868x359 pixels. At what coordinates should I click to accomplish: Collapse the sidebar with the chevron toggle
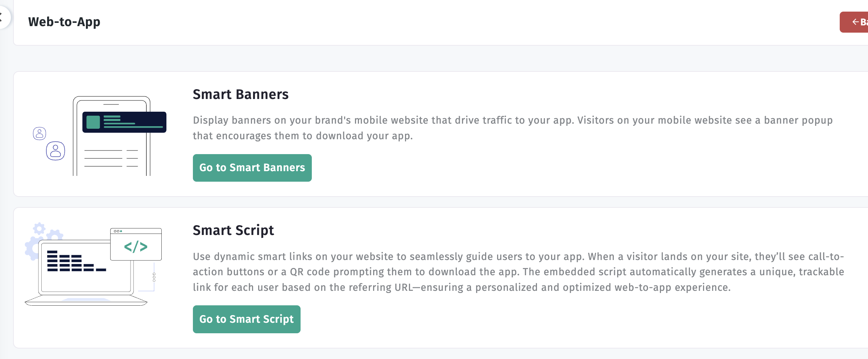[x=3, y=17]
